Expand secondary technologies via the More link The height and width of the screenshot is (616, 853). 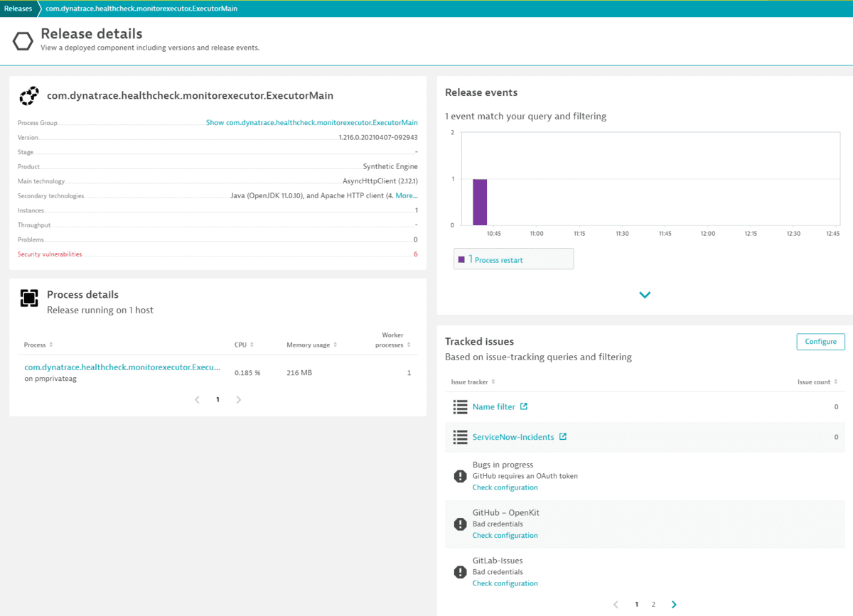(406, 195)
